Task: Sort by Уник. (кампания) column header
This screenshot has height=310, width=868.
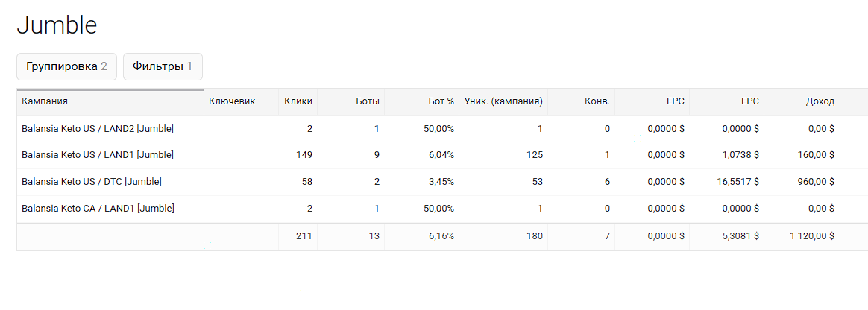Action: [503, 101]
